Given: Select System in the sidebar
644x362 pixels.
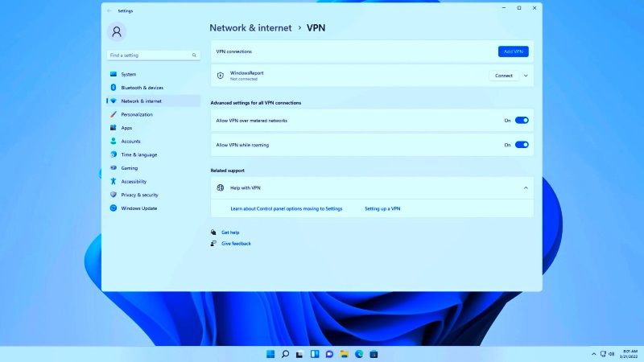Looking at the screenshot, I should point(154,74).
